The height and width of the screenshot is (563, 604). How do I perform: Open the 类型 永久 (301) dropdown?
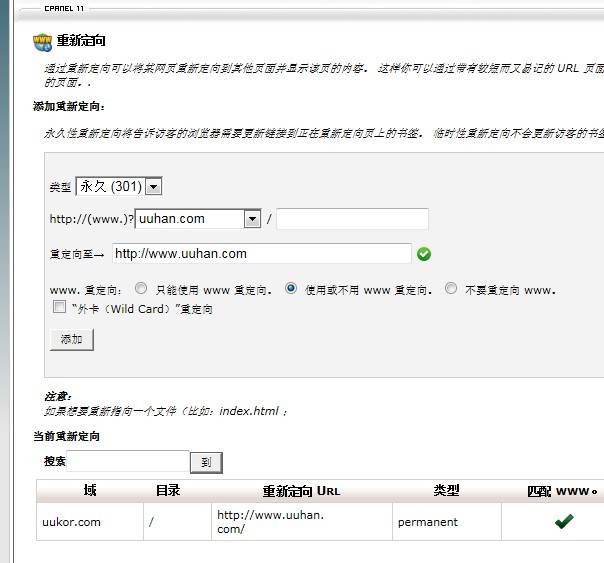(x=119, y=186)
